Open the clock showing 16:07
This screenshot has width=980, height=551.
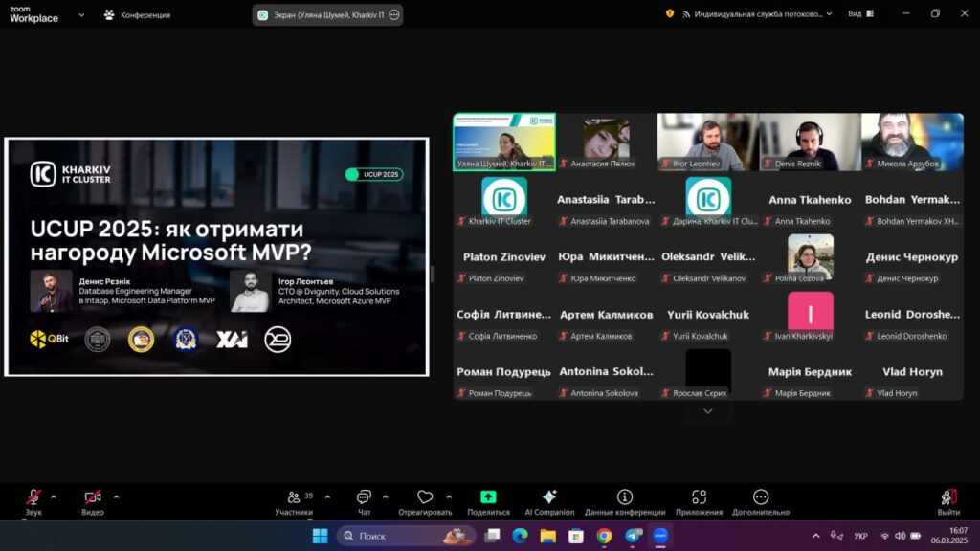click(948, 536)
